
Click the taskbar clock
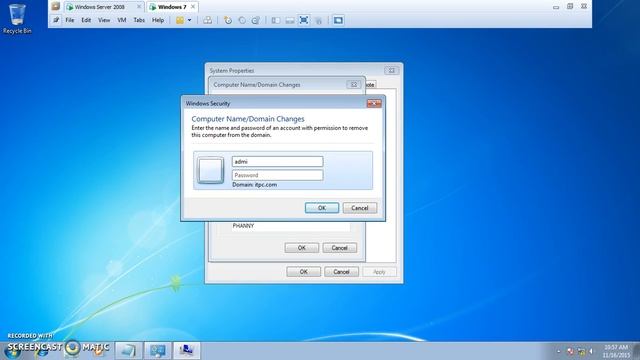(616, 351)
